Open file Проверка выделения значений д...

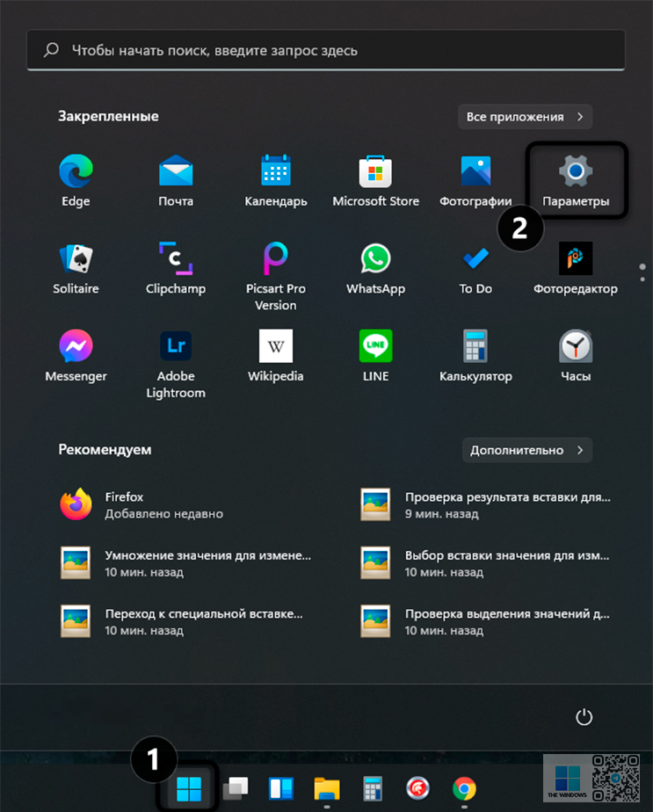487,621
